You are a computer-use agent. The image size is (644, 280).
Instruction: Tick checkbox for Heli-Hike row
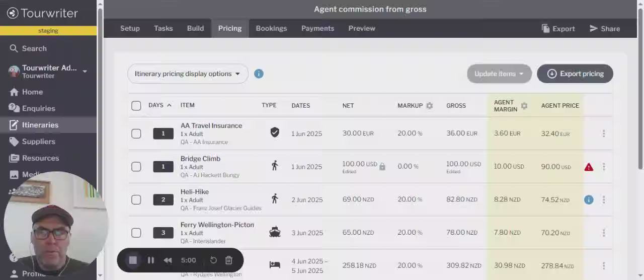pyautogui.click(x=136, y=200)
